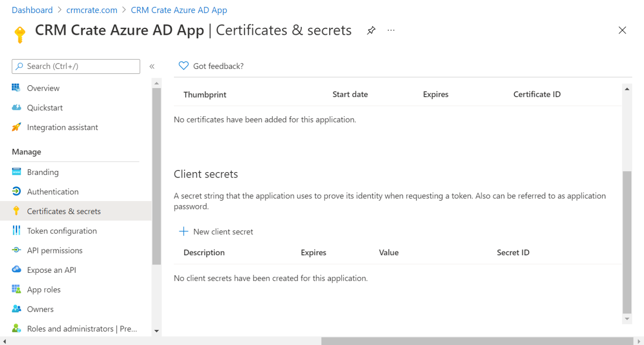Open the Authentication section icon
The image size is (644, 345).
coord(16,191)
